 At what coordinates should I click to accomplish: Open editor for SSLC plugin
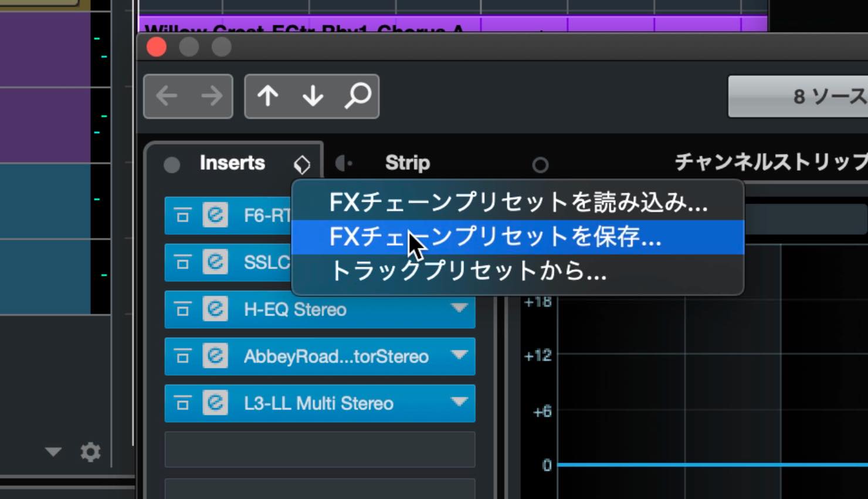[215, 262]
